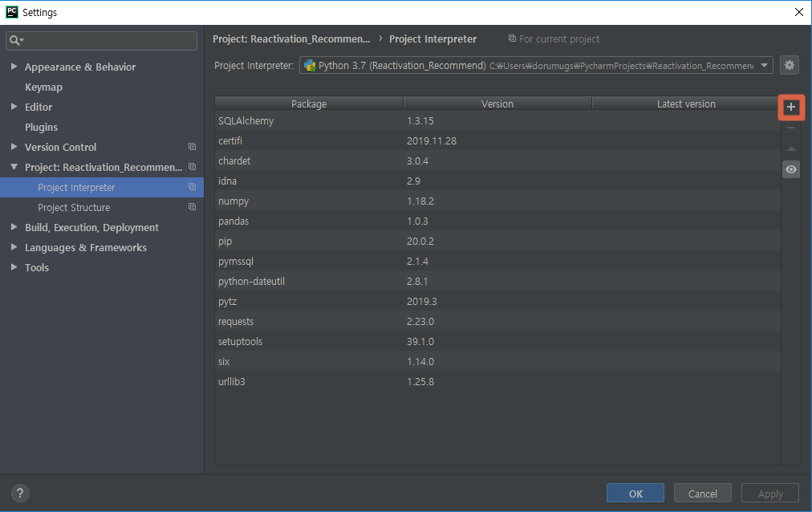Click the Latest version column header

point(686,104)
